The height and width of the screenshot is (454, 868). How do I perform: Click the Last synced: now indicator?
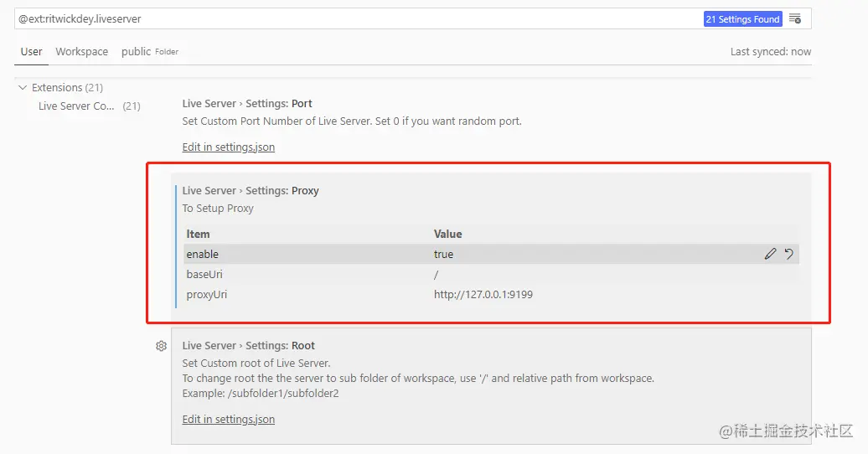point(770,52)
